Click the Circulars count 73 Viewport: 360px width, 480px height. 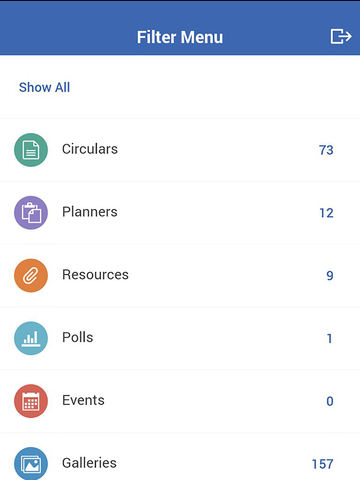tap(326, 150)
